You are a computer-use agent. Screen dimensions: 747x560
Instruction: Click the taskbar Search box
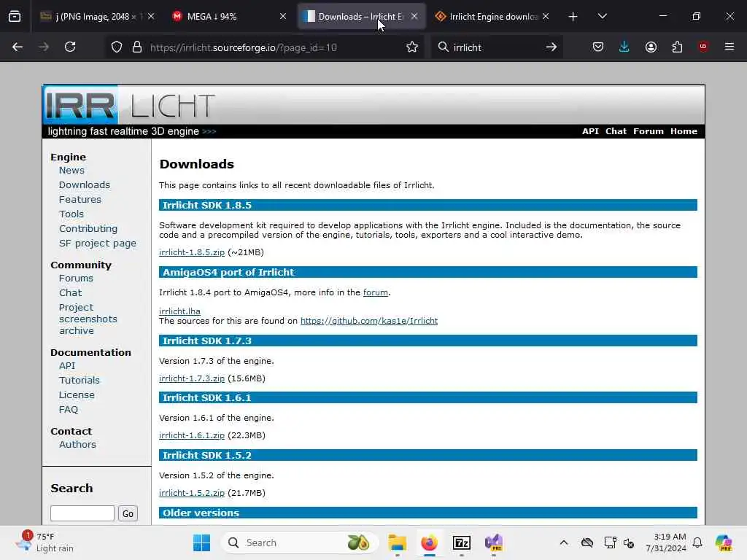(x=300, y=542)
